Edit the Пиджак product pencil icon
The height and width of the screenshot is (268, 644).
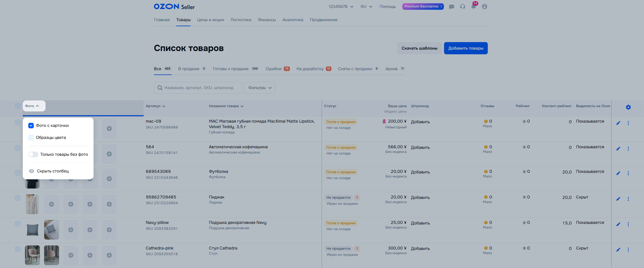click(x=618, y=199)
